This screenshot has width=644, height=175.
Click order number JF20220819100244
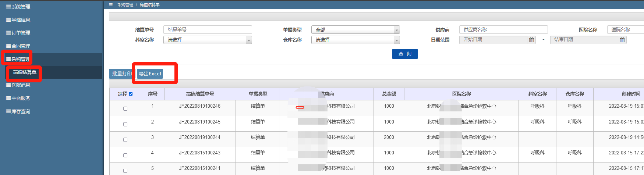tap(200, 137)
